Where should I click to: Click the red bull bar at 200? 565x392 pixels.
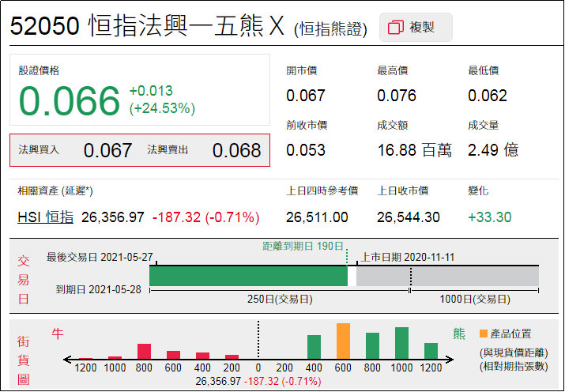coord(232,357)
